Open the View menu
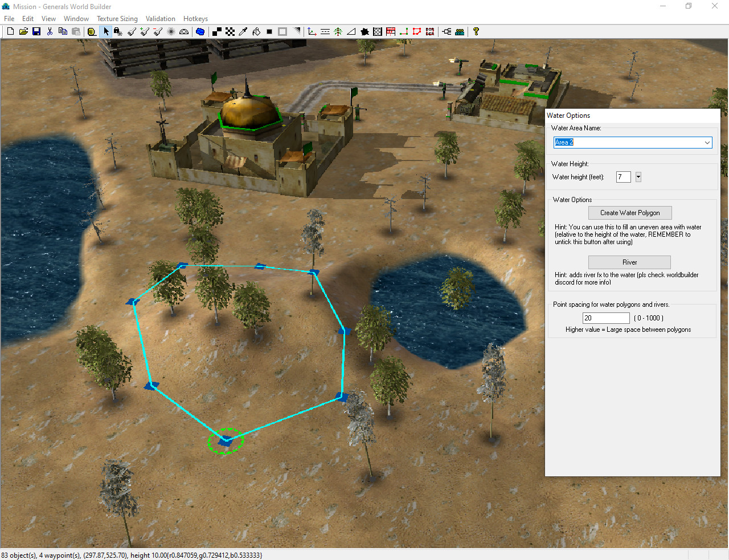 click(48, 19)
